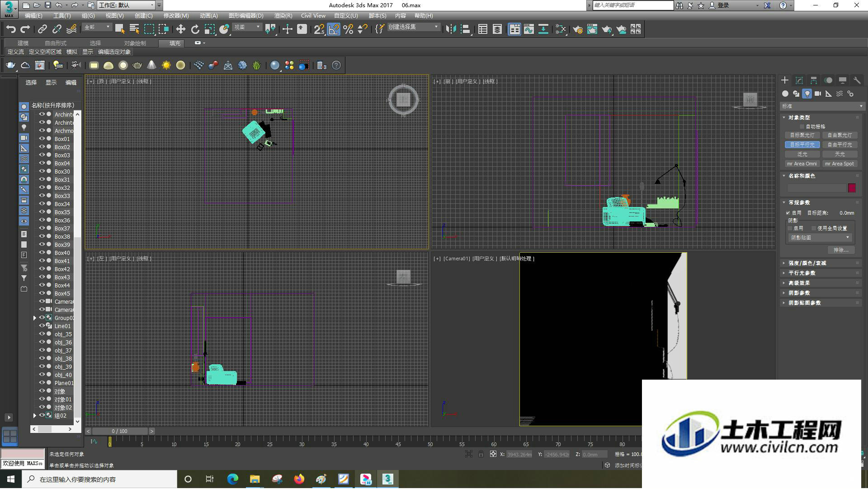868x489 pixels.
Task: Switch to Helpers create category
Action: pos(829,94)
